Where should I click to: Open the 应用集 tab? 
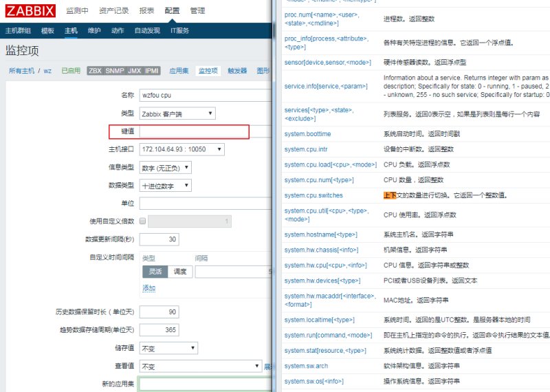coord(179,71)
